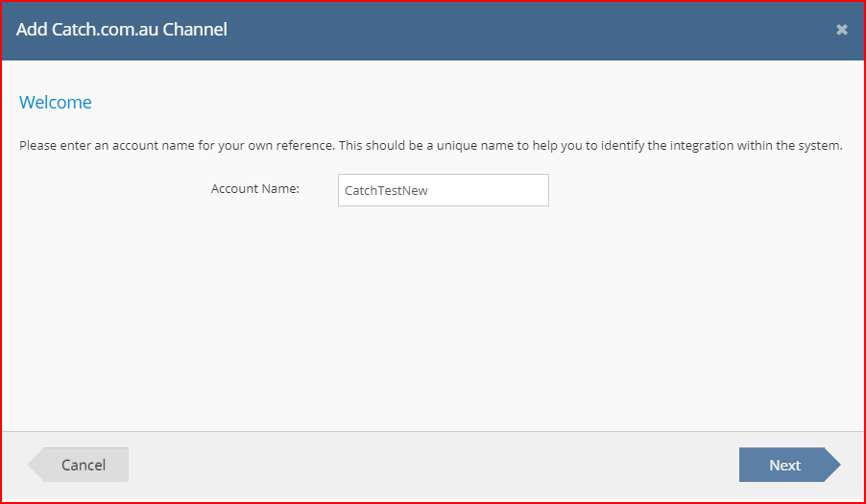Click the 'Account Name:' label

click(x=255, y=189)
